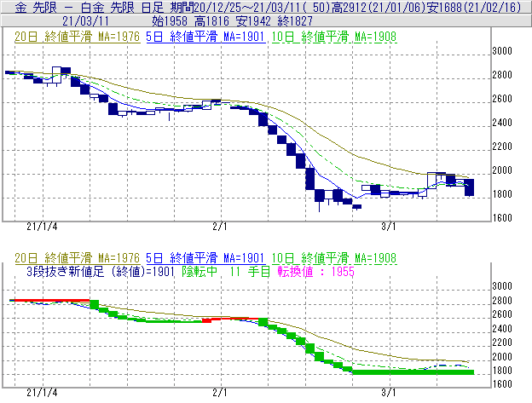532x403 pixels.
Task: Click the 3段抜き新値足 (終値)=1901 label
Action: coord(101,272)
